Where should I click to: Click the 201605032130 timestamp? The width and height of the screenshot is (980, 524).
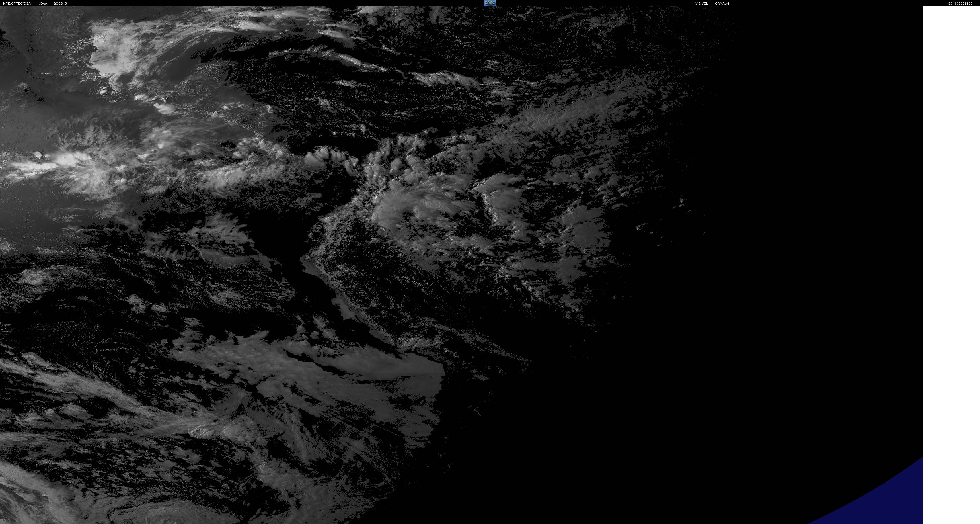tap(960, 3)
